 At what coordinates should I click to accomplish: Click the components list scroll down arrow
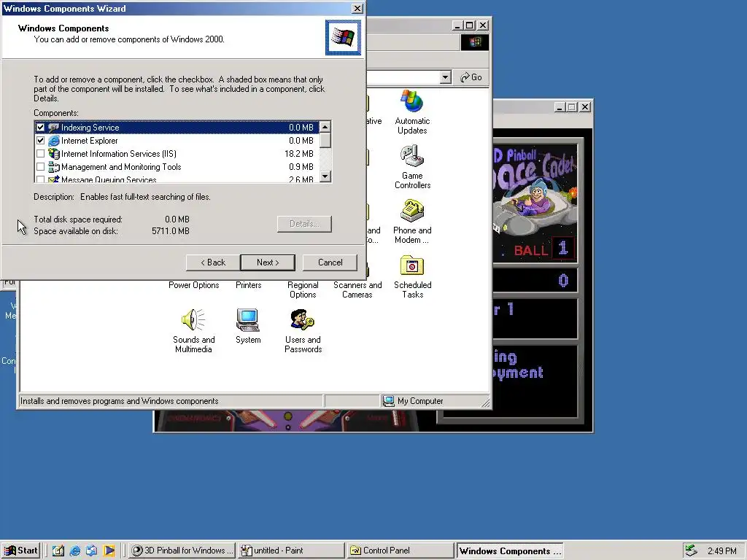pyautogui.click(x=325, y=176)
